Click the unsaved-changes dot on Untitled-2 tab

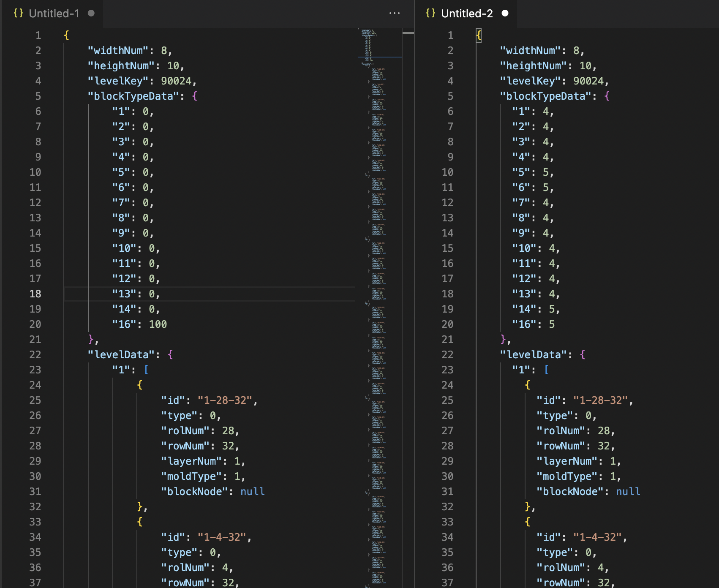(x=505, y=13)
